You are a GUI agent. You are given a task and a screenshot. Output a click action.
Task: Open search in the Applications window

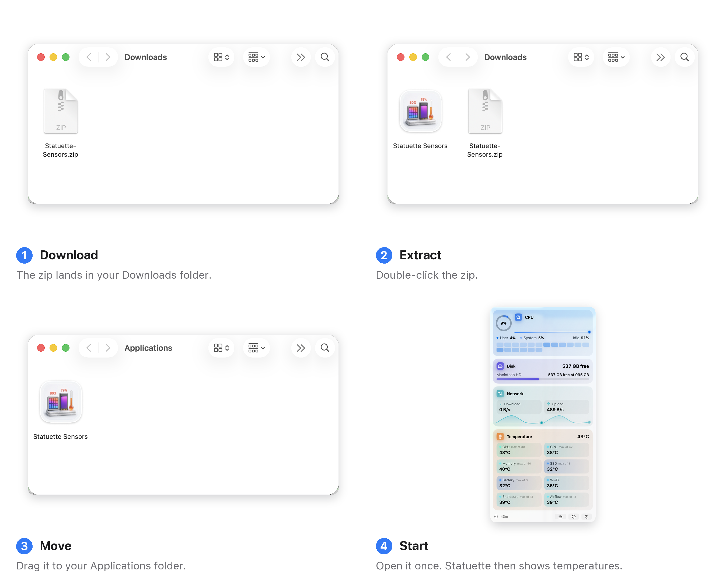[x=324, y=348]
